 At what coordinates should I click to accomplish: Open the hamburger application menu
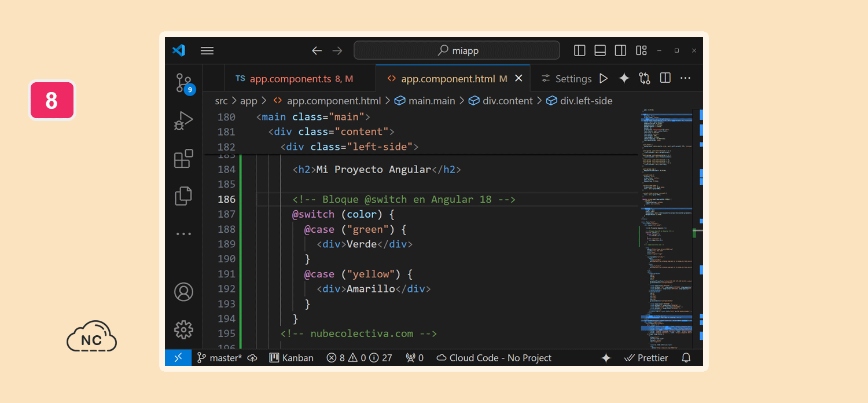pos(207,50)
